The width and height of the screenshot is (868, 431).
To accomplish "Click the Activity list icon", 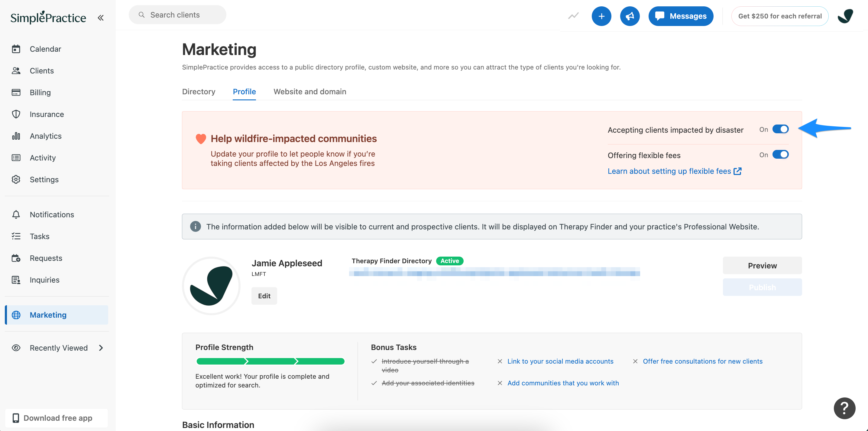I will 16,158.
